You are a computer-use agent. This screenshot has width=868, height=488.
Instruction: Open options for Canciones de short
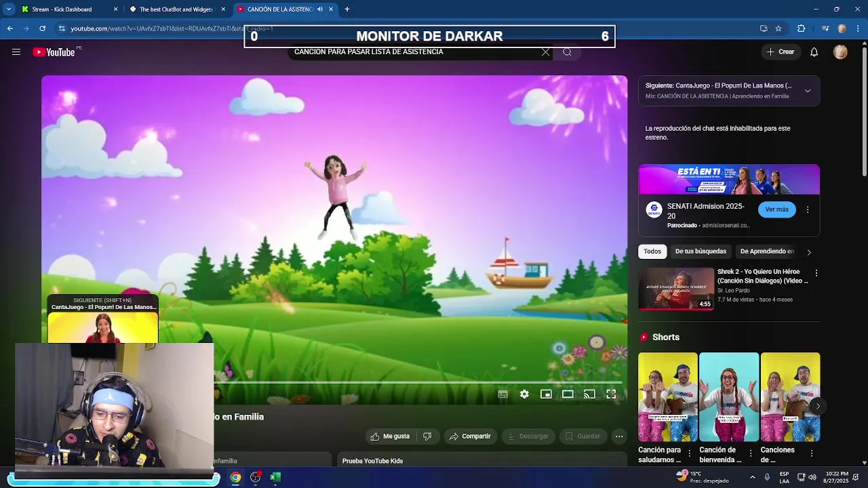click(812, 453)
